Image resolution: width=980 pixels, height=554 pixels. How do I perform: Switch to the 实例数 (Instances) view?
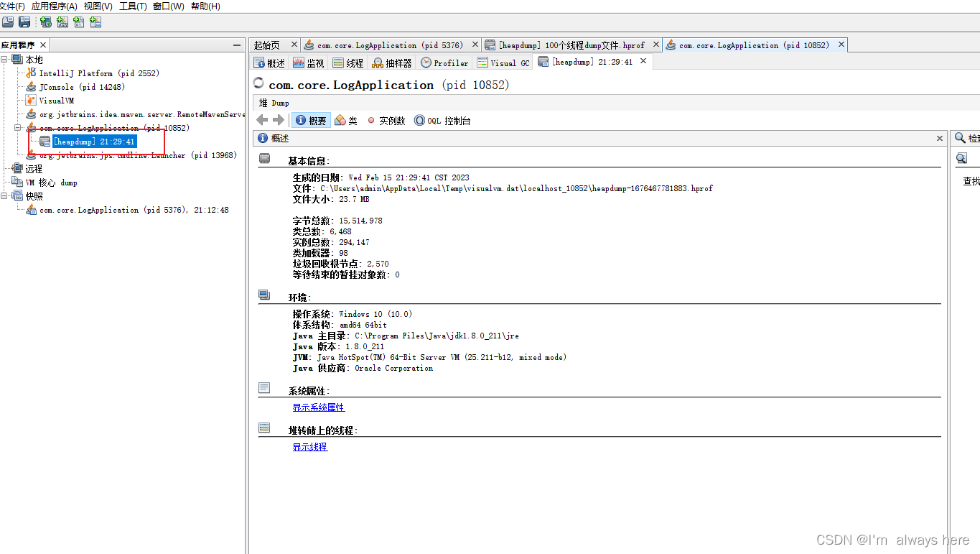point(386,121)
